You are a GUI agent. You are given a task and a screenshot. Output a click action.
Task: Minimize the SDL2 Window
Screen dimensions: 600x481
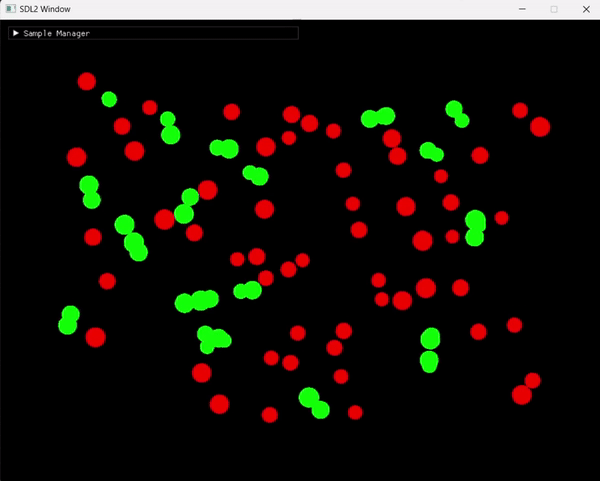coord(522,9)
